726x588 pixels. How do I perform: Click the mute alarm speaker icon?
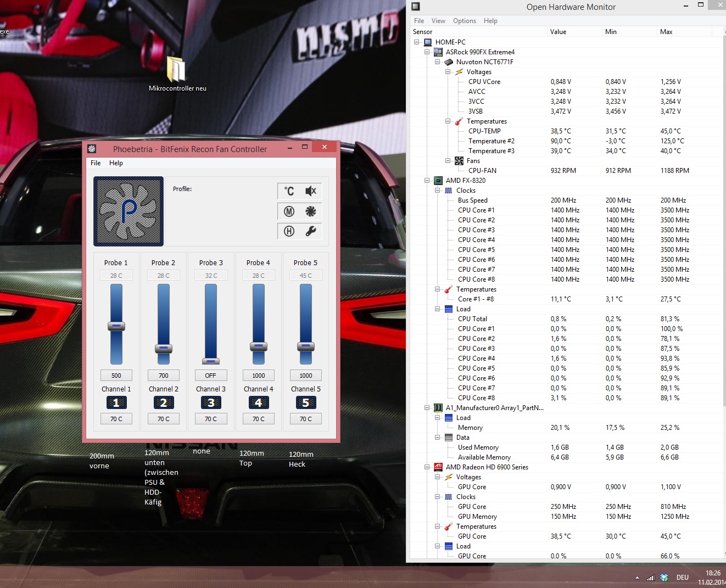pos(311,191)
